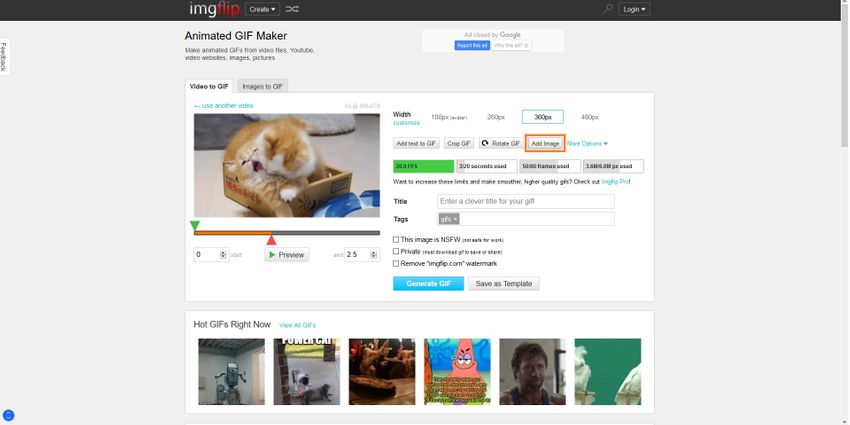The height and width of the screenshot is (425, 850).
Task: Open the bearded man GIF thumbnail
Action: 532,372
